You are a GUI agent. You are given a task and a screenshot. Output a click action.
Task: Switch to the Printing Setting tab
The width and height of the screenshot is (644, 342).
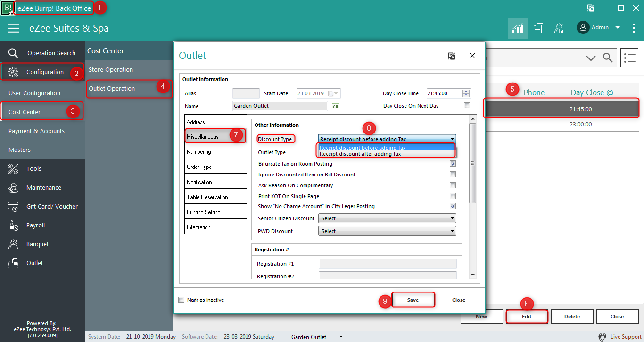[x=215, y=212]
